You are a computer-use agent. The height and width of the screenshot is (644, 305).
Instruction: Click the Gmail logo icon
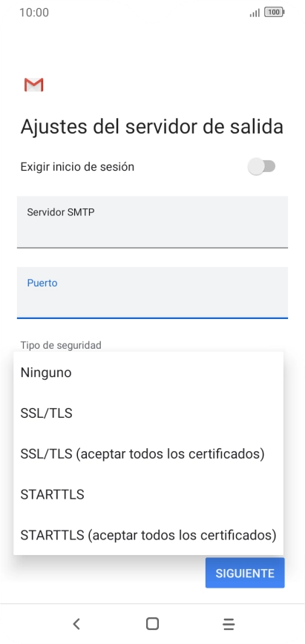tap(33, 85)
